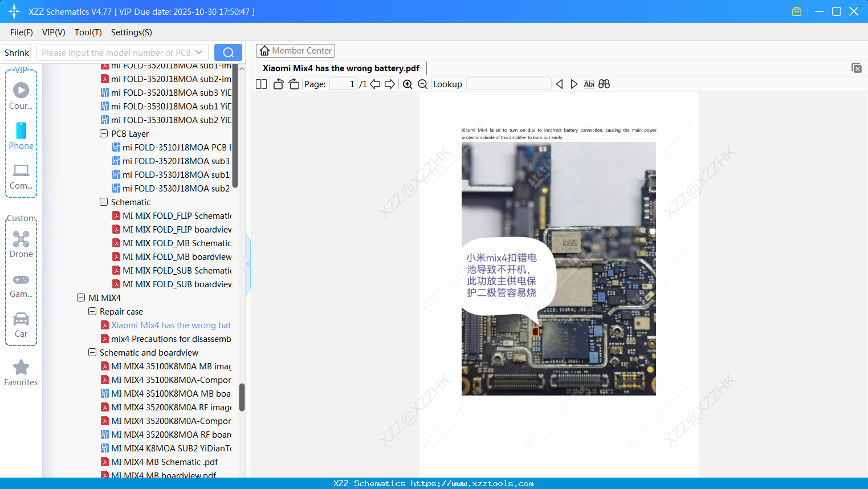Click the gift box icon in title bar
This screenshot has height=489, width=868.
click(797, 11)
